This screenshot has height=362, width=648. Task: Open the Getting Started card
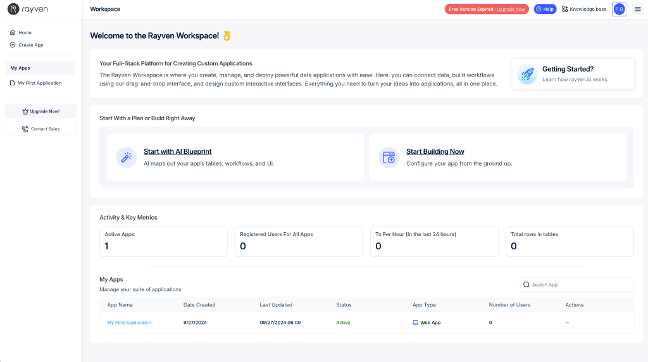(x=573, y=74)
